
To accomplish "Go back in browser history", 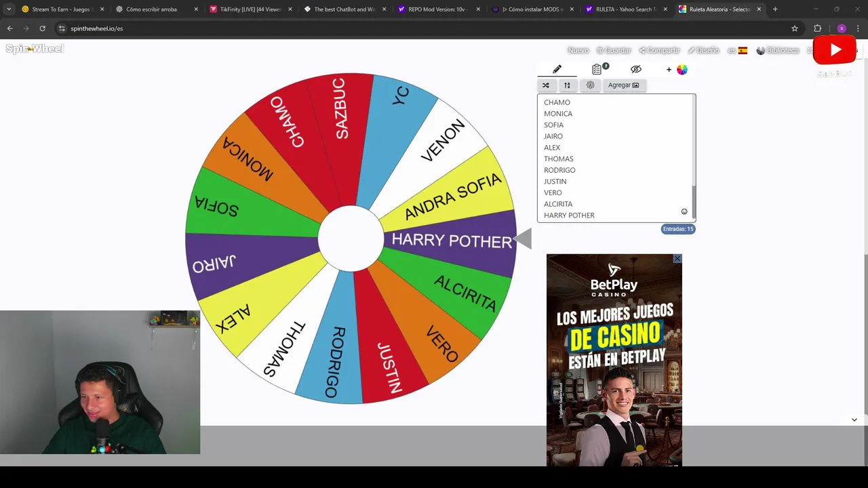I will tap(9, 28).
